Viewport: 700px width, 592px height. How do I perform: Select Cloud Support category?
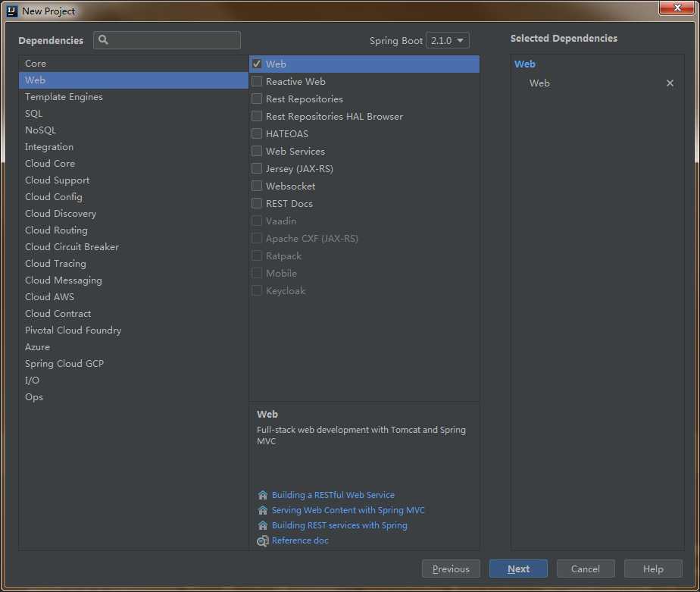coord(133,180)
